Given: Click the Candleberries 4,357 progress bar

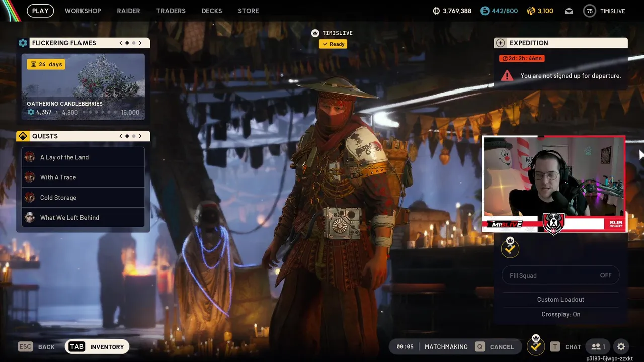Looking at the screenshot, I should (x=83, y=112).
